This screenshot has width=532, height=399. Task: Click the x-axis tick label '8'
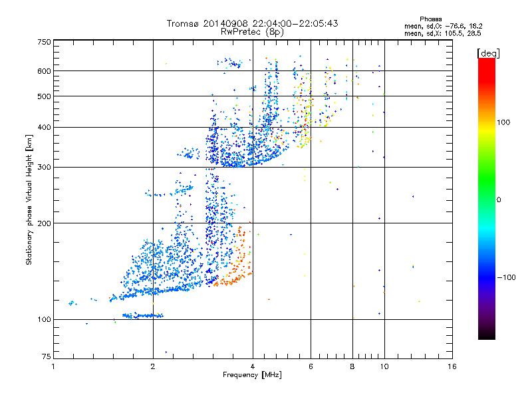click(x=352, y=366)
